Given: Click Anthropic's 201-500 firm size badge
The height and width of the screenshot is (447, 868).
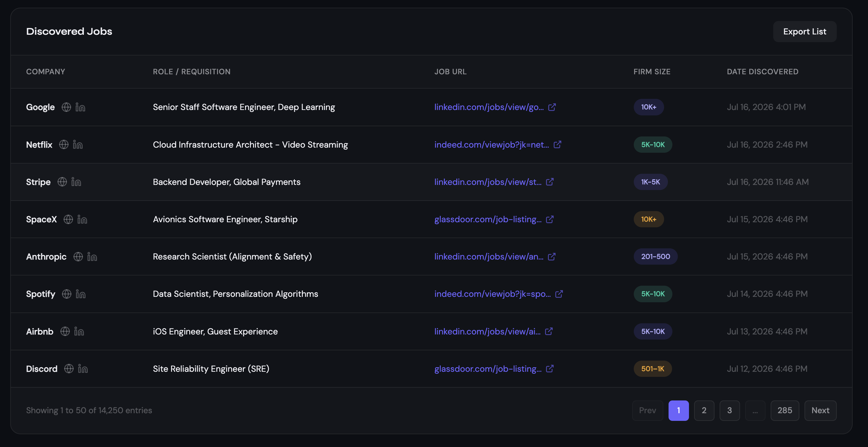Looking at the screenshot, I should click(x=655, y=256).
